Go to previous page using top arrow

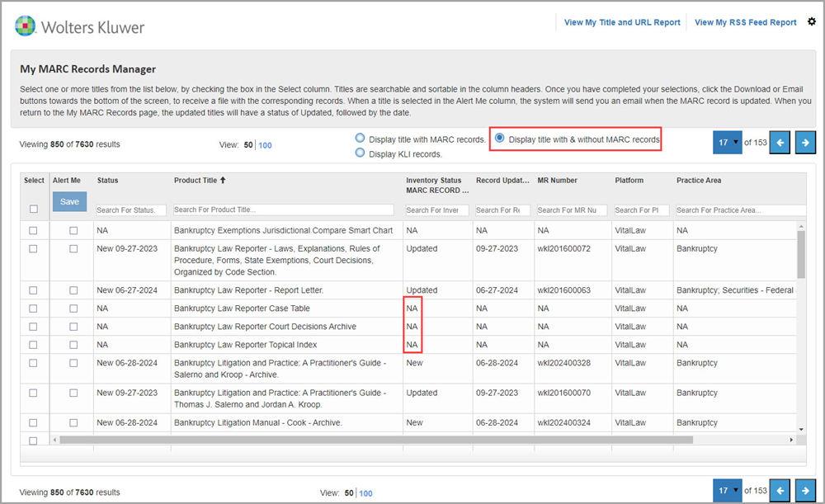pos(780,143)
